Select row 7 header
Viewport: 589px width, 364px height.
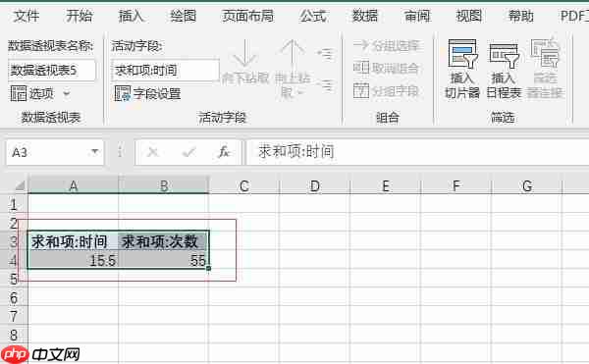(14, 316)
